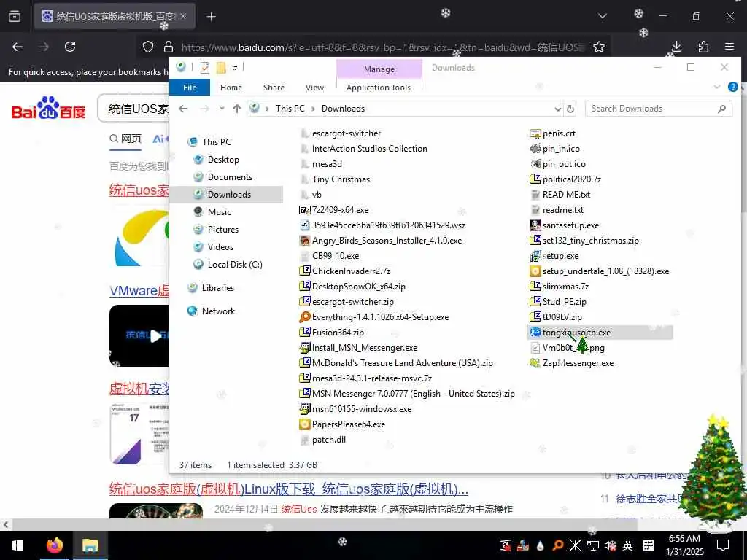Screen dimensions: 747x560
Task: Click the Install_MSN_Messenger.exe icon
Action: [304, 348]
